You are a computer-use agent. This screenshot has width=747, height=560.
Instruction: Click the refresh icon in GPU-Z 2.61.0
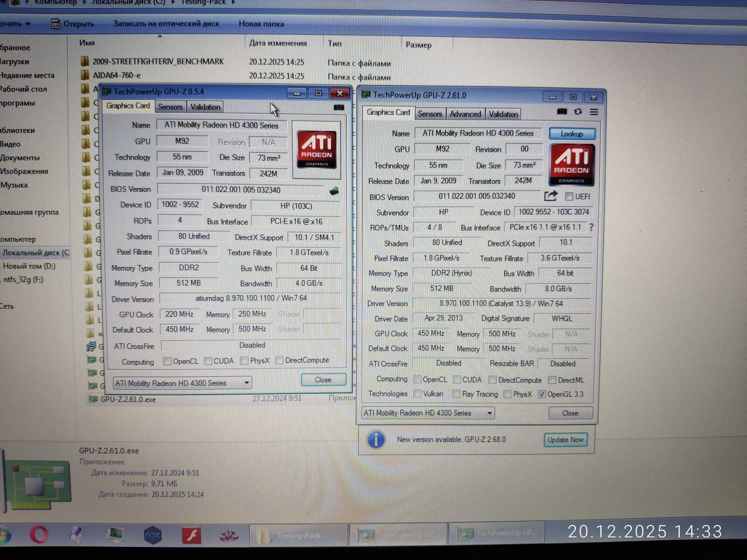578,112
